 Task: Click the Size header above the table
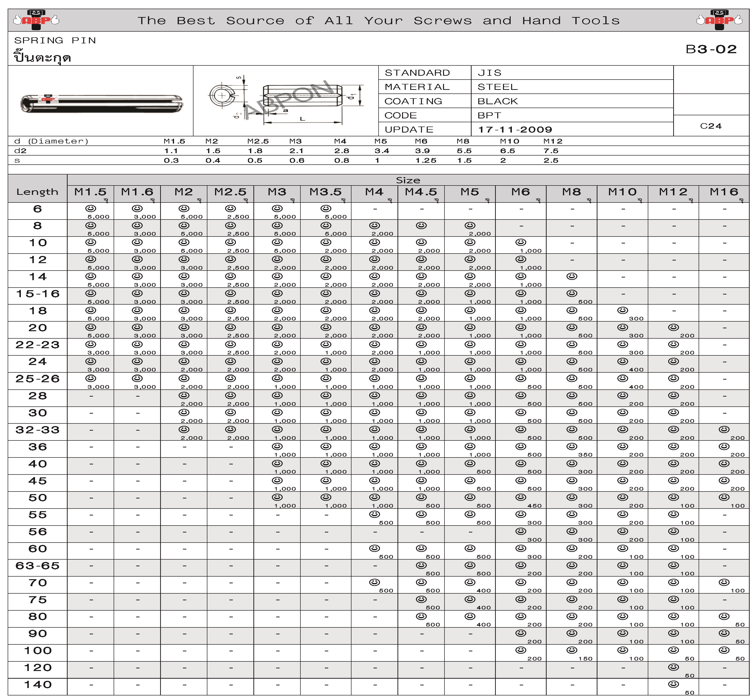click(408, 180)
